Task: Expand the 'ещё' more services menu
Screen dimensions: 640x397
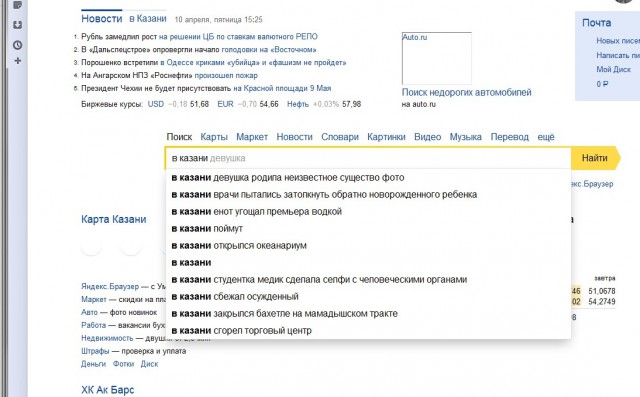Action: 546,137
